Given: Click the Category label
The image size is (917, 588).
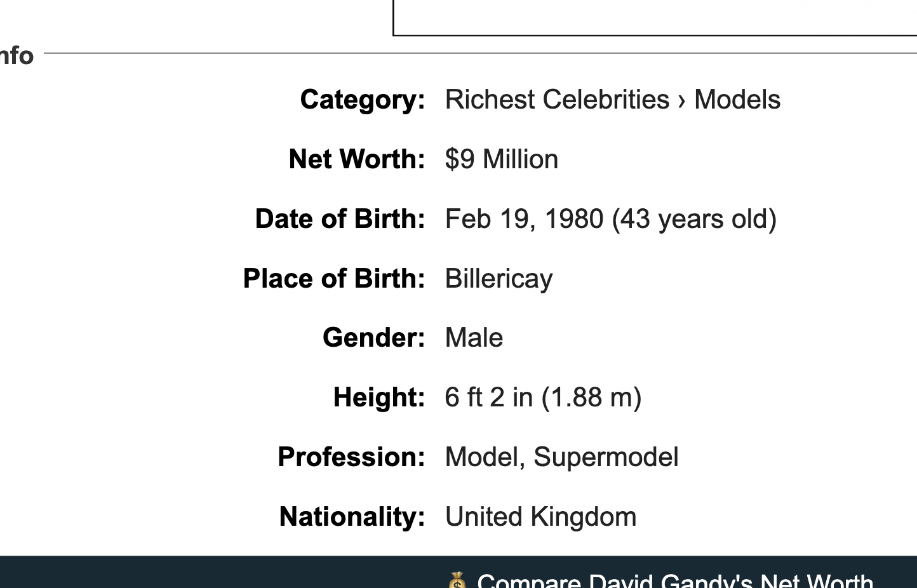Looking at the screenshot, I should [363, 100].
